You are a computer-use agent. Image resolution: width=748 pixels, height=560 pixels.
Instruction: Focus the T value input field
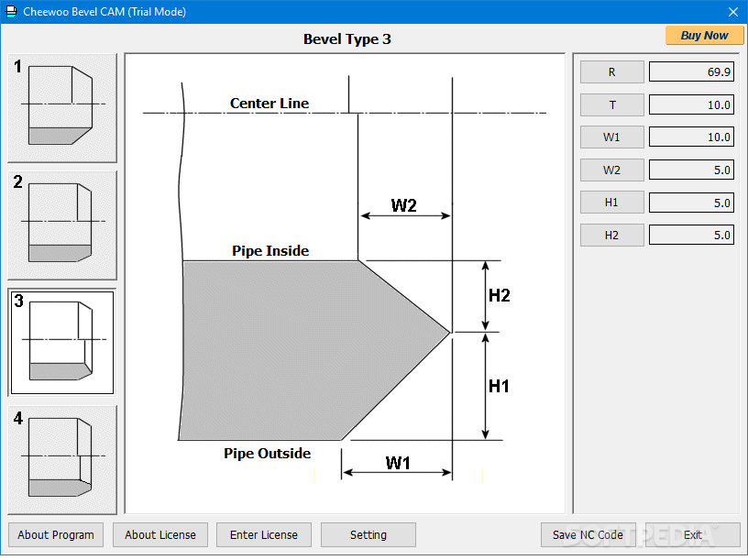(x=691, y=104)
